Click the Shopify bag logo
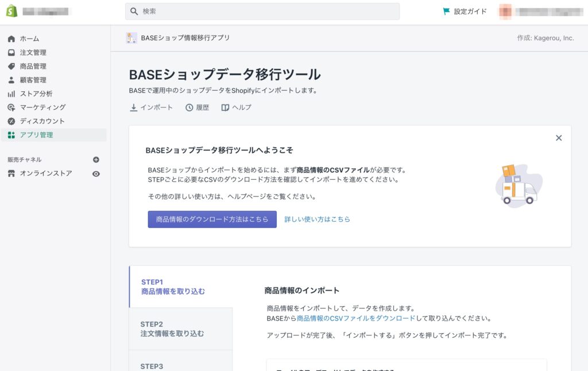This screenshot has width=588, height=371. [11, 11]
